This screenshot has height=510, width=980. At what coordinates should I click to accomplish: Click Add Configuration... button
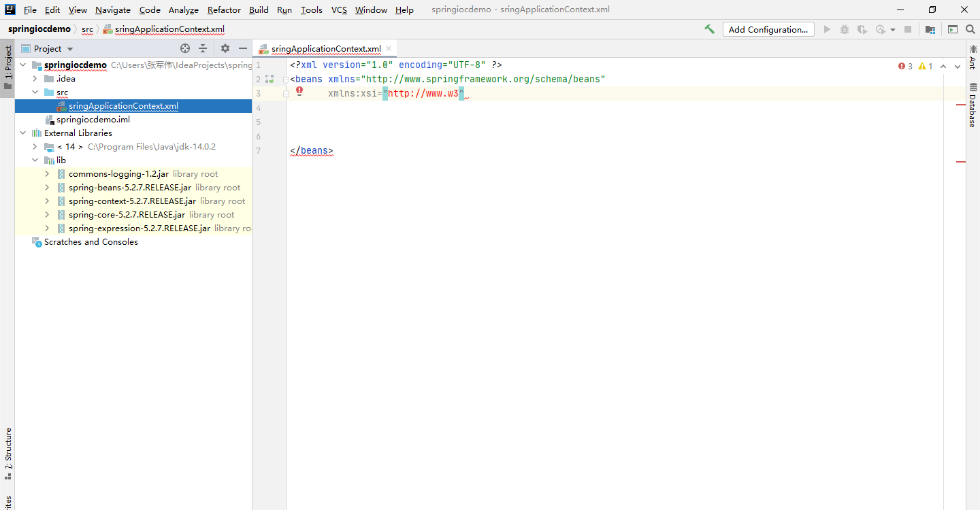point(768,29)
